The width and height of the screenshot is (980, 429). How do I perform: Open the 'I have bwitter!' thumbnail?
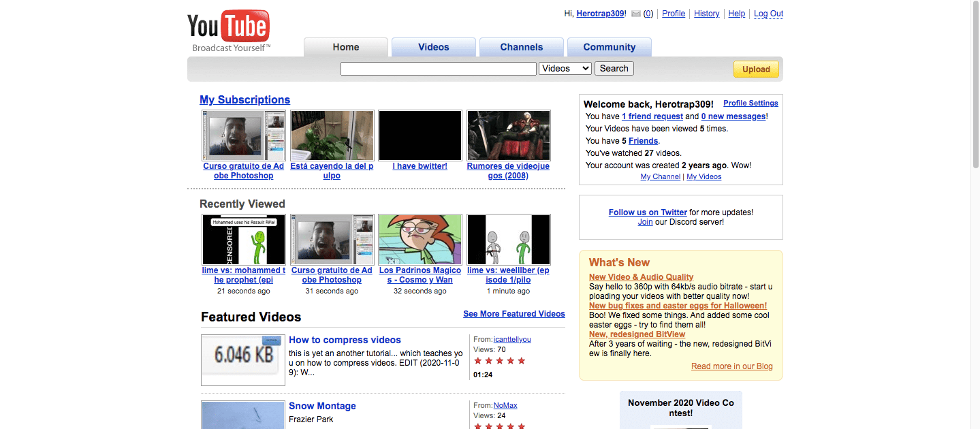pos(420,135)
